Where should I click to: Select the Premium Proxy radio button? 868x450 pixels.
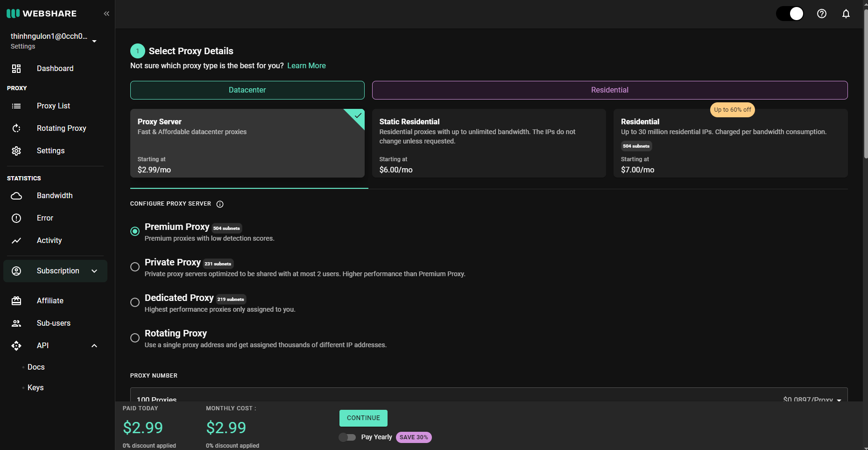[135, 231]
